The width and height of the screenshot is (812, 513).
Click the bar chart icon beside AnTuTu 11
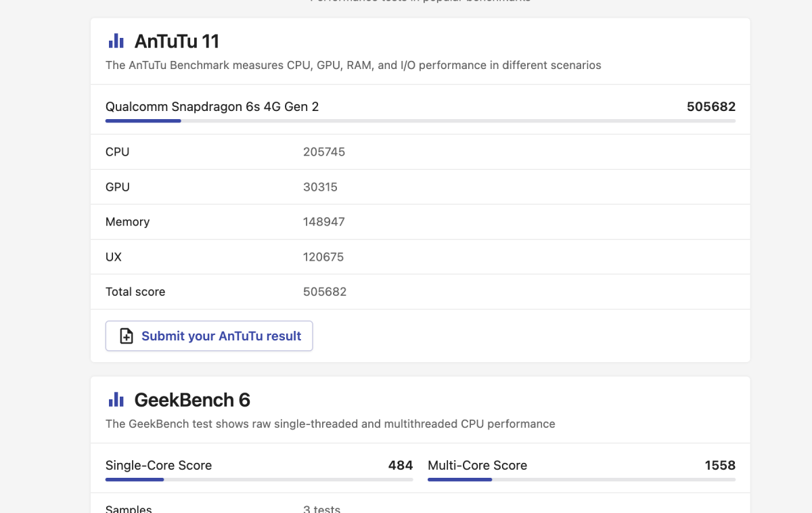click(x=116, y=41)
